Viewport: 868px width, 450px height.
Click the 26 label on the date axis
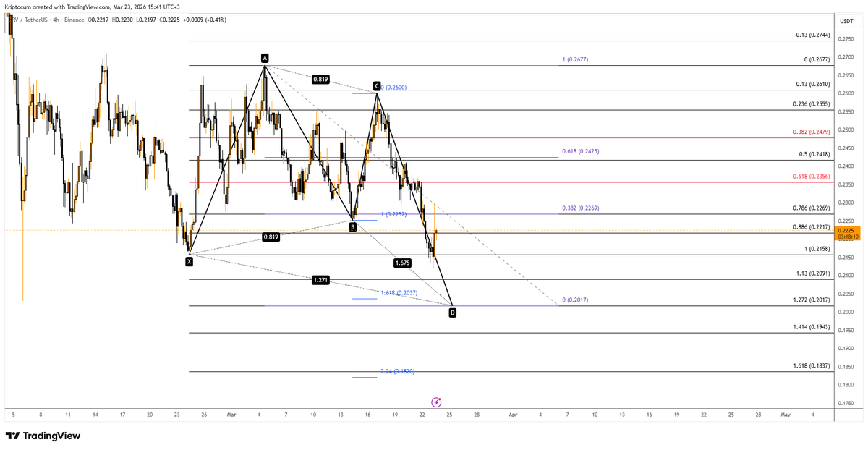coord(205,415)
